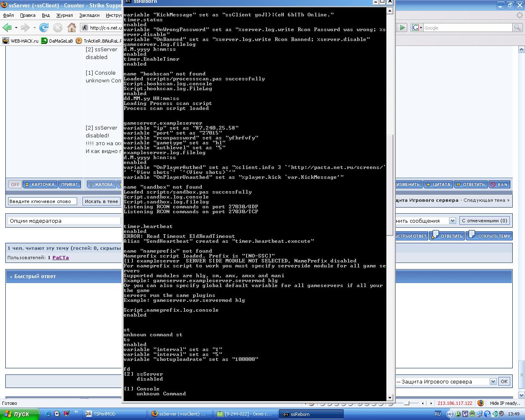Open the Файл menu

[x=8, y=15]
